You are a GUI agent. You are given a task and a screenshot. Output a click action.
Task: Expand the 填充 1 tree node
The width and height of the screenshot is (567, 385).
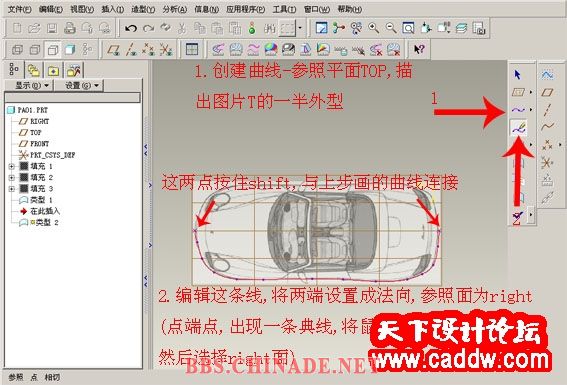12,166
